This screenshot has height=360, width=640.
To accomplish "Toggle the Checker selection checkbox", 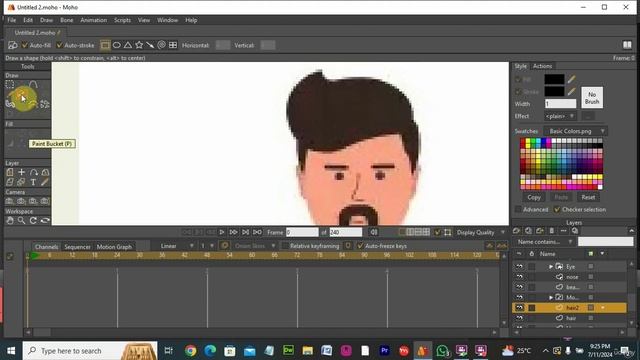I will [x=557, y=209].
